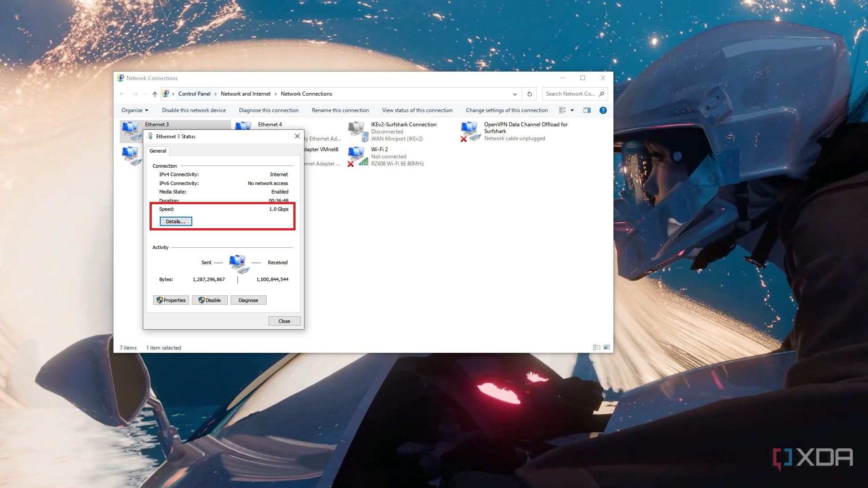The height and width of the screenshot is (488, 868).
Task: Choose Change settings of this connection
Action: [507, 110]
